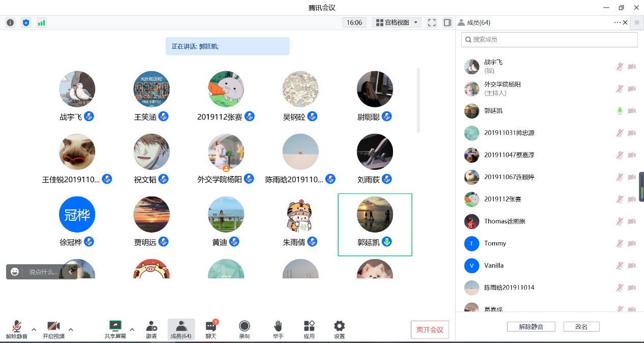
Task: Open the chat with unread message
Action: click(x=211, y=329)
